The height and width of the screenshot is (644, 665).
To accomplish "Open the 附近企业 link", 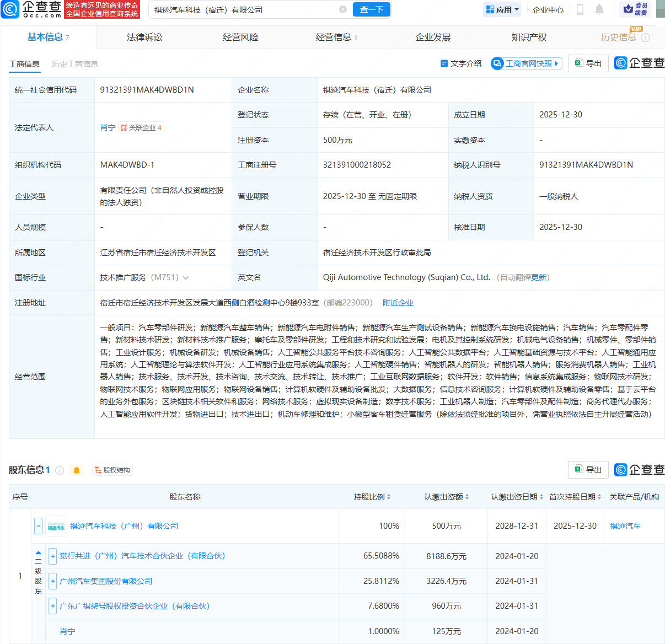I will click(x=398, y=302).
